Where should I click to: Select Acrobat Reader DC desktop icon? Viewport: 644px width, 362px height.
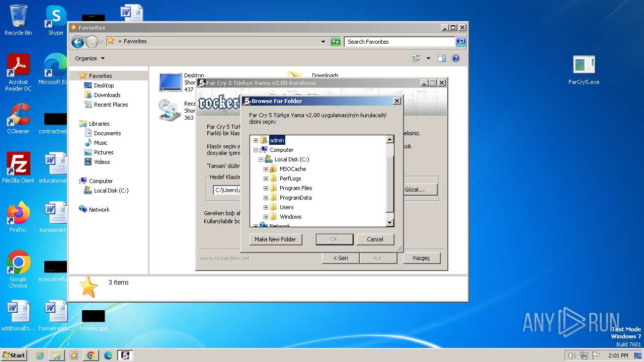point(18,73)
